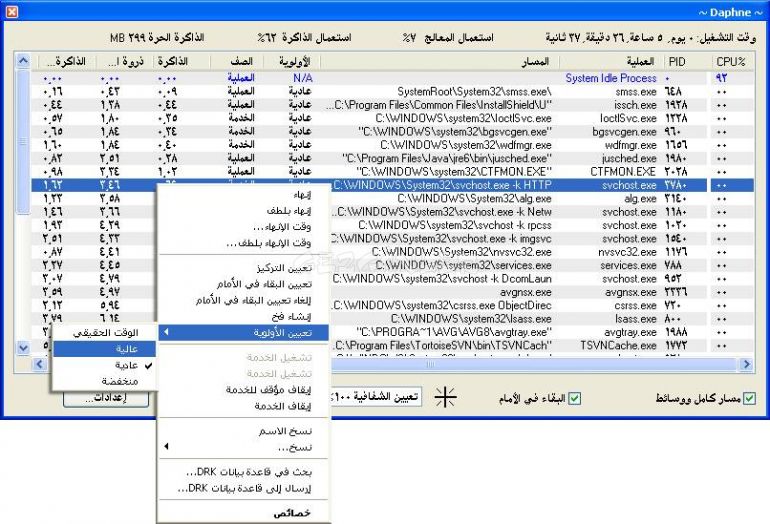Viewport: 770px width, 524px height.
Task: Click the highlighted 'svchost.exe -k HTTP' path
Action: coord(442,185)
